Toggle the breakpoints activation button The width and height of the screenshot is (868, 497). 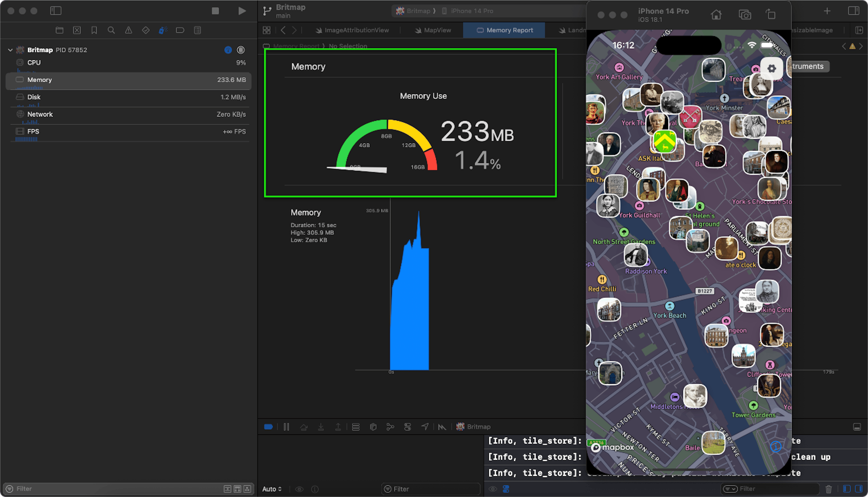[268, 427]
